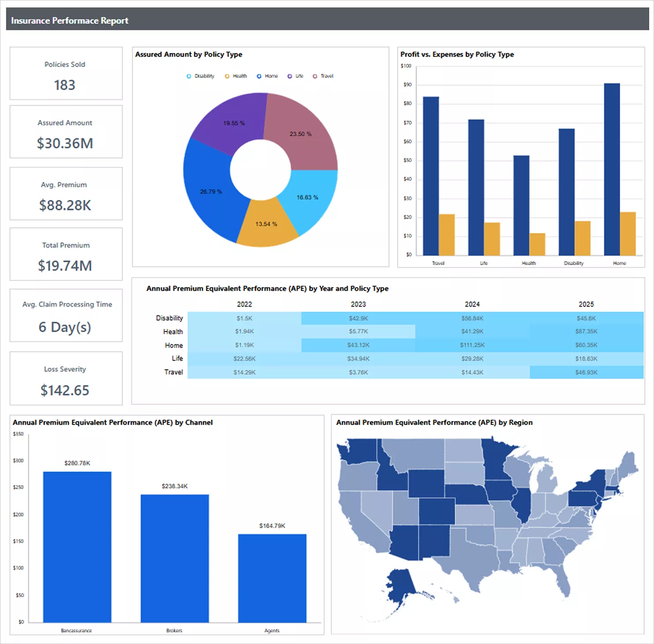654x644 pixels.
Task: Click the Annual Premium Equivalent Performance by Region title
Action: pyautogui.click(x=434, y=422)
